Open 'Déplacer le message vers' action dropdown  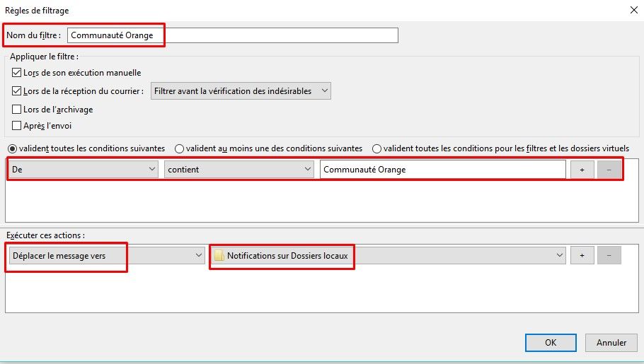point(107,256)
